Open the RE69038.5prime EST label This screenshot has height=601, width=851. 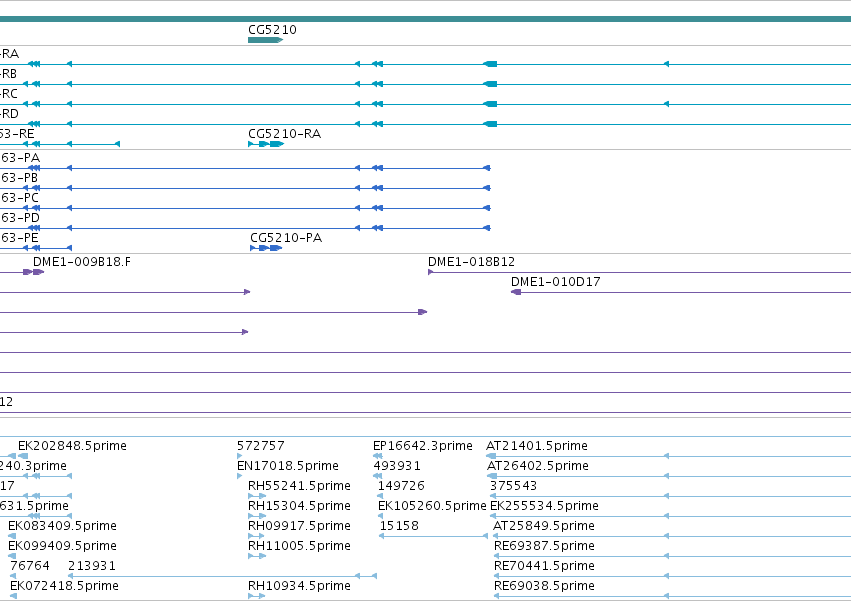point(544,586)
